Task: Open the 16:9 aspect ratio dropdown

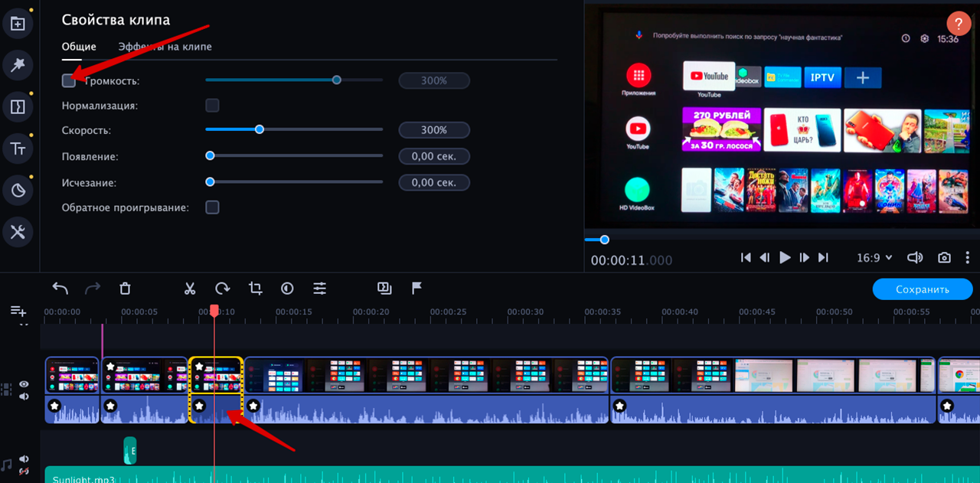Action: tap(874, 258)
